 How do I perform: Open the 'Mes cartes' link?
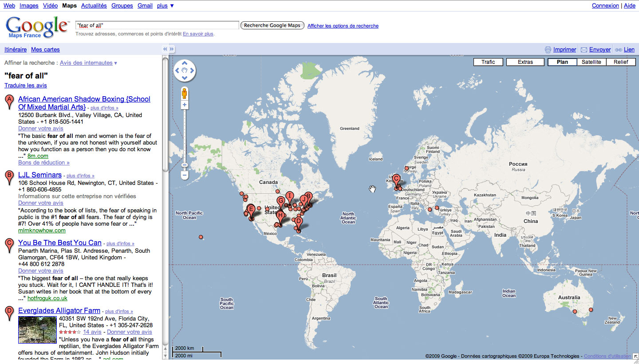coord(45,50)
